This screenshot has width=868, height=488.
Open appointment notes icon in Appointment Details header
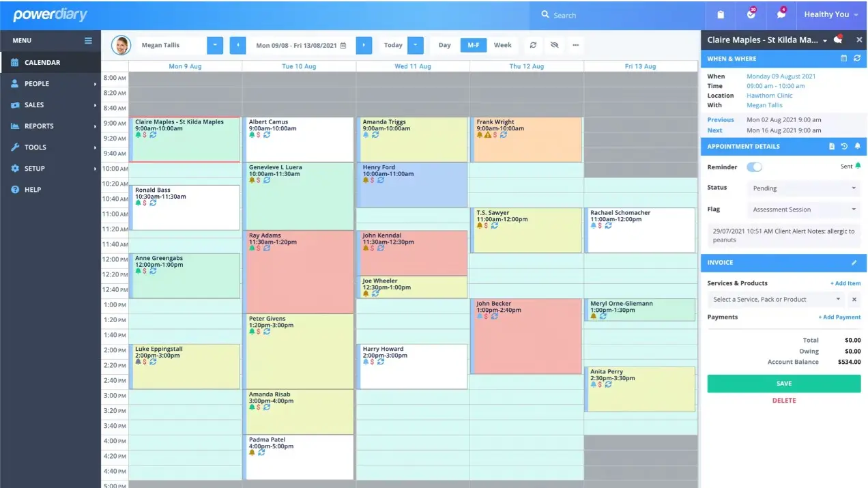[832, 146]
